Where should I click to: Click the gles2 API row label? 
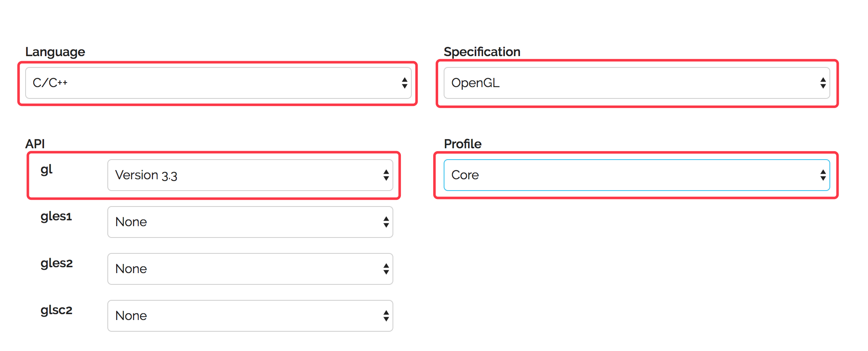[x=57, y=263]
